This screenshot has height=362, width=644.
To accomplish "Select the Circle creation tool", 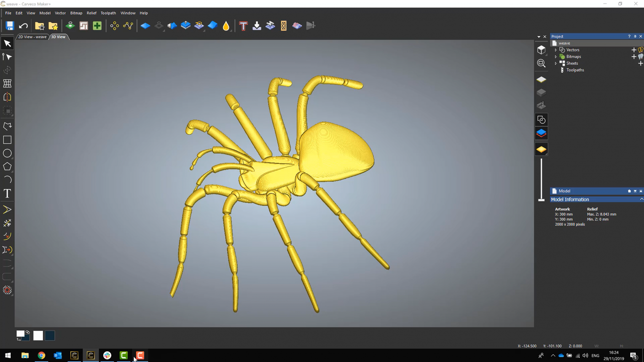I will pyautogui.click(x=7, y=153).
